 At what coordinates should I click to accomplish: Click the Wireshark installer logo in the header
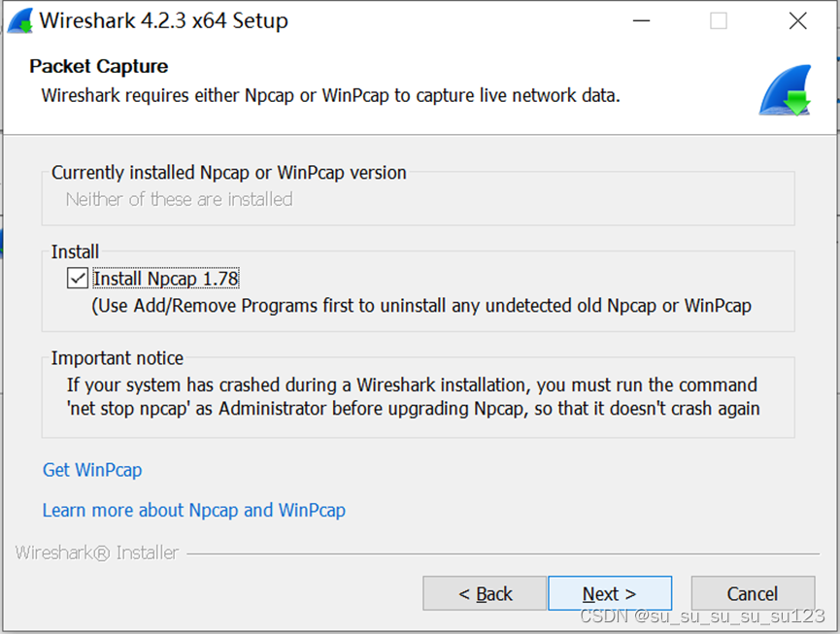[786, 90]
